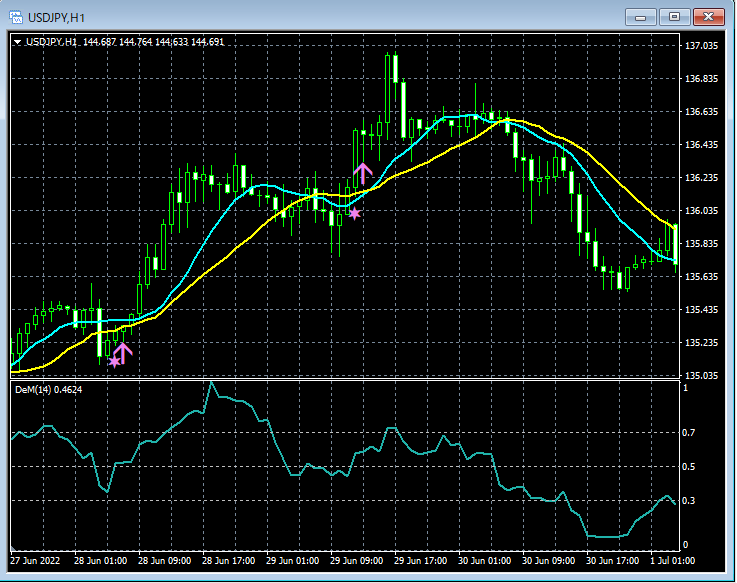This screenshot has height=583, width=737.
Task: Click the 0.5 level on DeMarker scale
Action: tap(689, 467)
